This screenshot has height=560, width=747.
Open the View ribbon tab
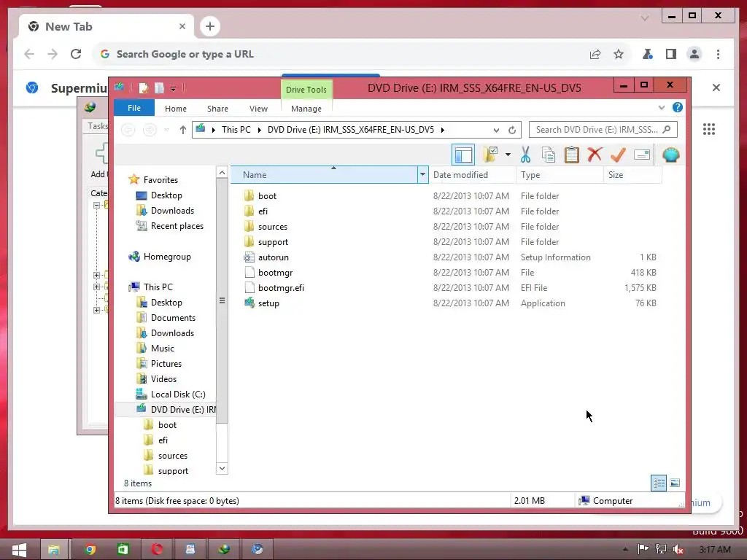tap(258, 109)
